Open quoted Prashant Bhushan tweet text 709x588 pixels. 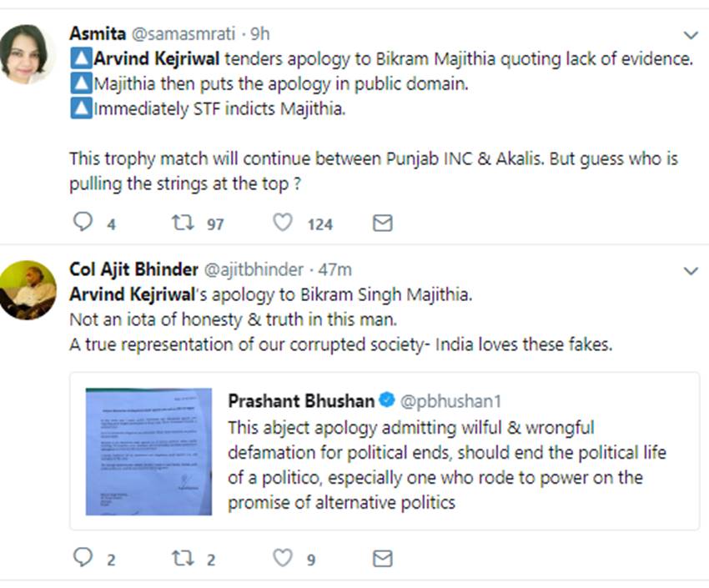448,465
